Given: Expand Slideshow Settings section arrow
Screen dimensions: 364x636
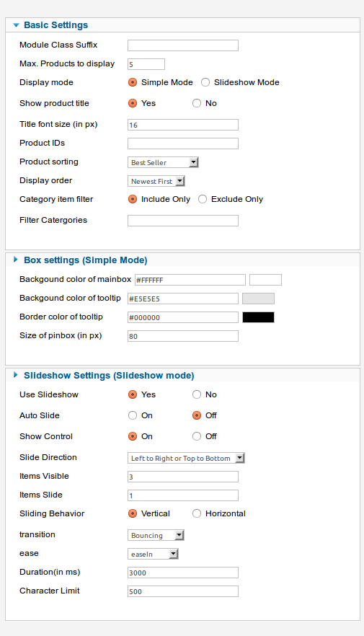Looking at the screenshot, I should click(16, 375).
